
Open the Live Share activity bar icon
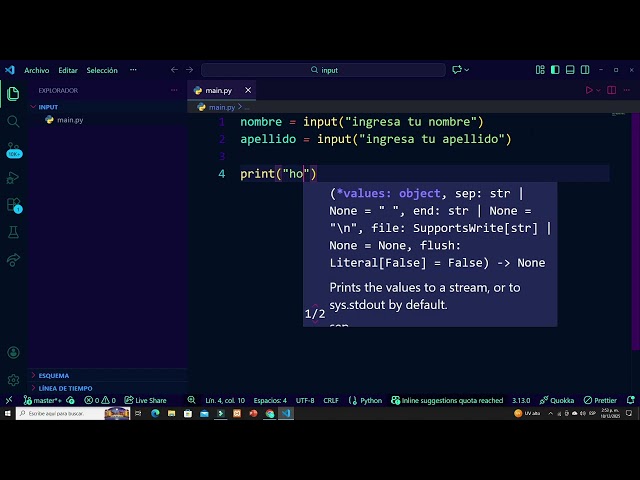pos(13,260)
